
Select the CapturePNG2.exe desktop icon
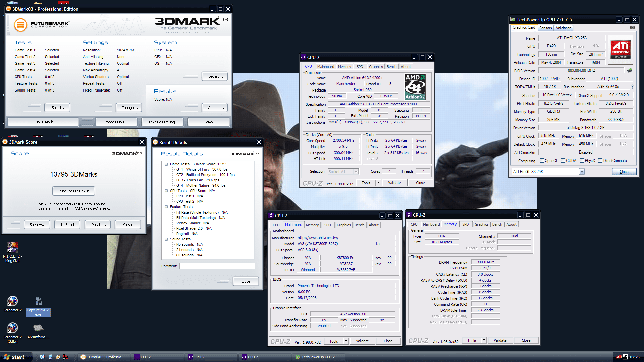(x=38, y=307)
